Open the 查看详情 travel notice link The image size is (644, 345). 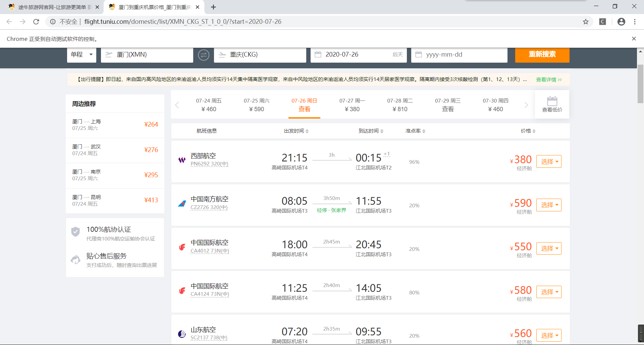pos(549,80)
